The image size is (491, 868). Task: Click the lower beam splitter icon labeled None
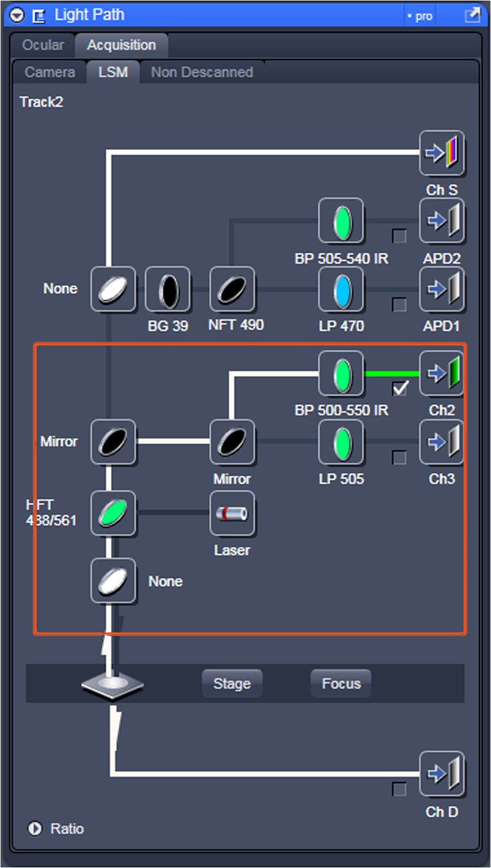click(x=113, y=581)
